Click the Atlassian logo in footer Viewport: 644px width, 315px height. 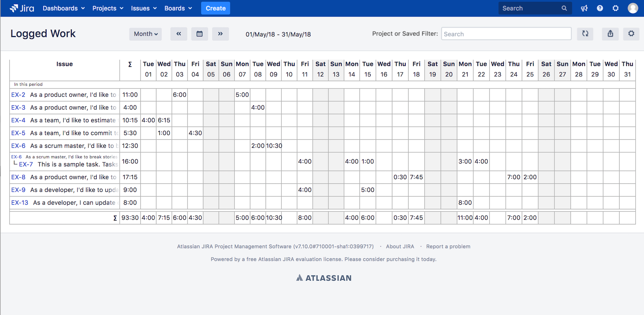point(324,278)
